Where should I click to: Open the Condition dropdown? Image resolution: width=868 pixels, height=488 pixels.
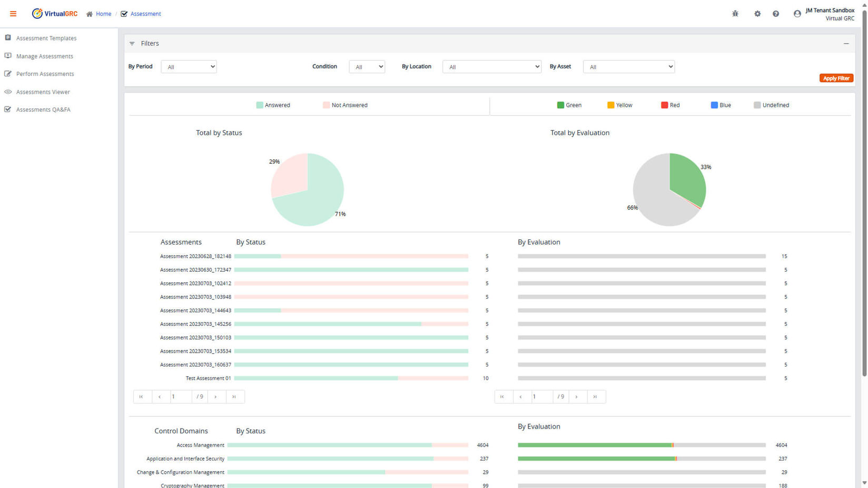click(367, 67)
